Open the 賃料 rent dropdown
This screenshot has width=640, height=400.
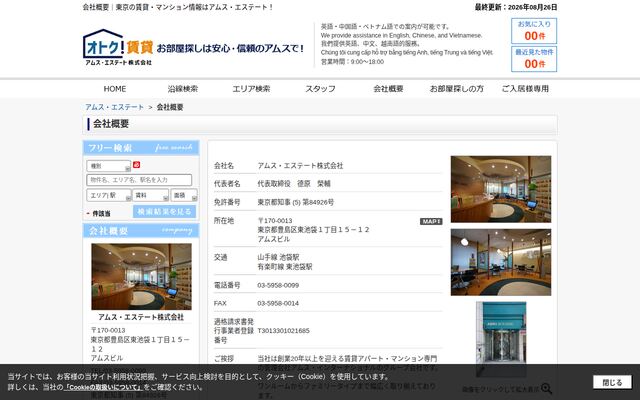(150, 195)
